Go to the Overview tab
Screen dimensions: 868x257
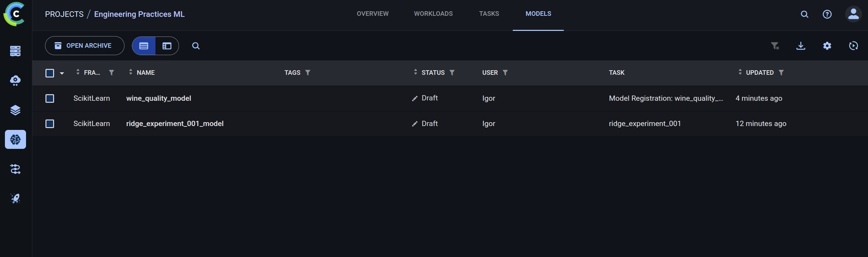click(x=372, y=14)
